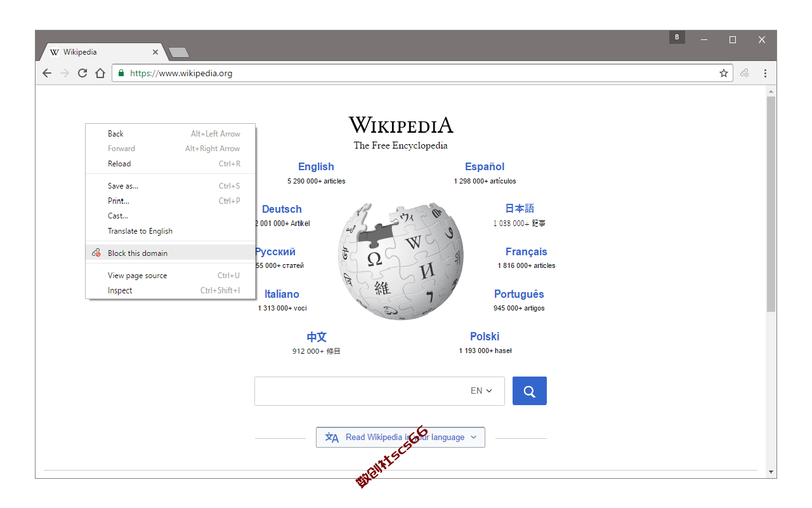Screen dimensions: 812x508
Task: Select Save as... from context menu
Action: click(x=171, y=186)
